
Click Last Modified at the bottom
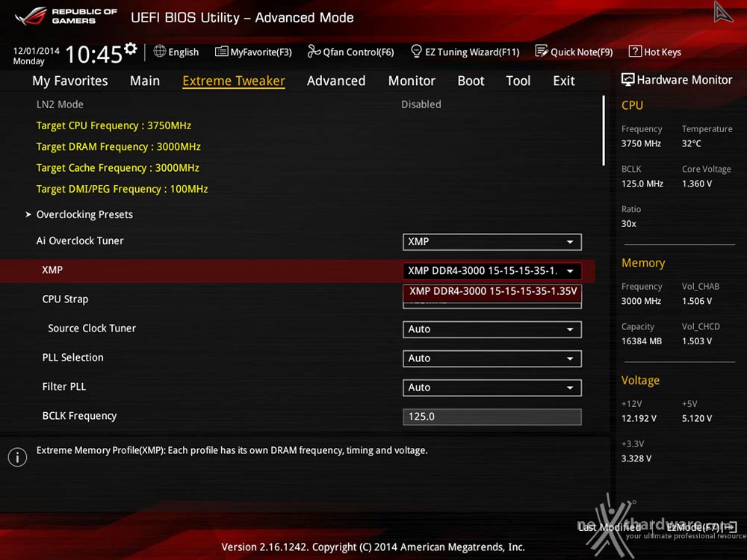610,527
